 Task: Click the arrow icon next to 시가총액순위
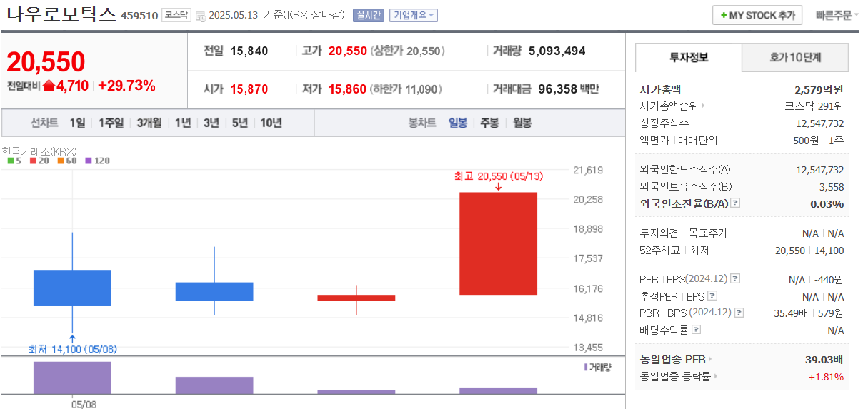(703, 106)
